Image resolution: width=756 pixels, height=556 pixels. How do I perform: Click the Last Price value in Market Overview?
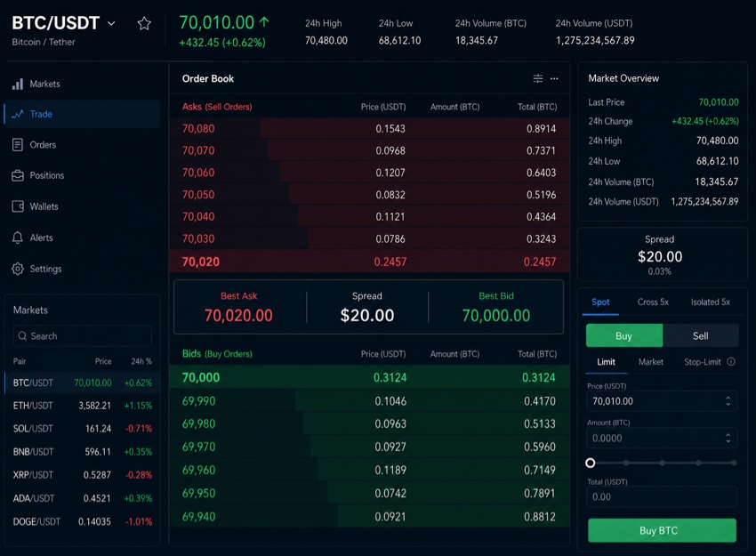pyautogui.click(x=719, y=102)
